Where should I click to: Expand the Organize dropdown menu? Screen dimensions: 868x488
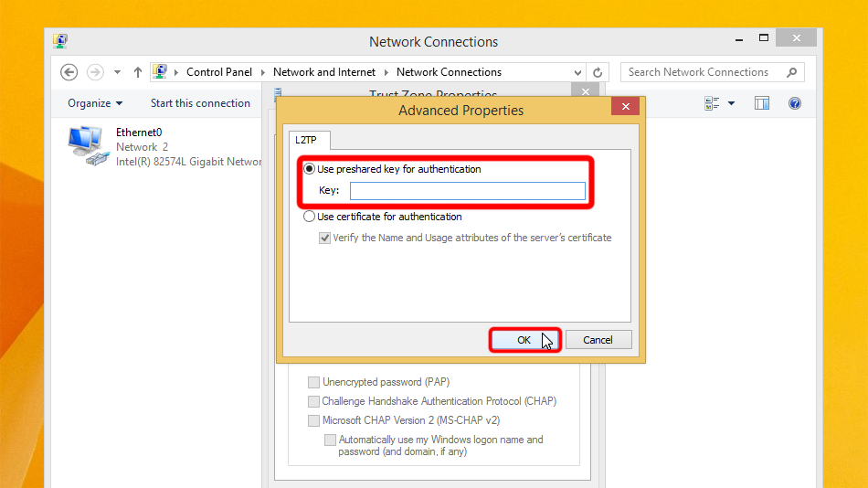point(94,103)
